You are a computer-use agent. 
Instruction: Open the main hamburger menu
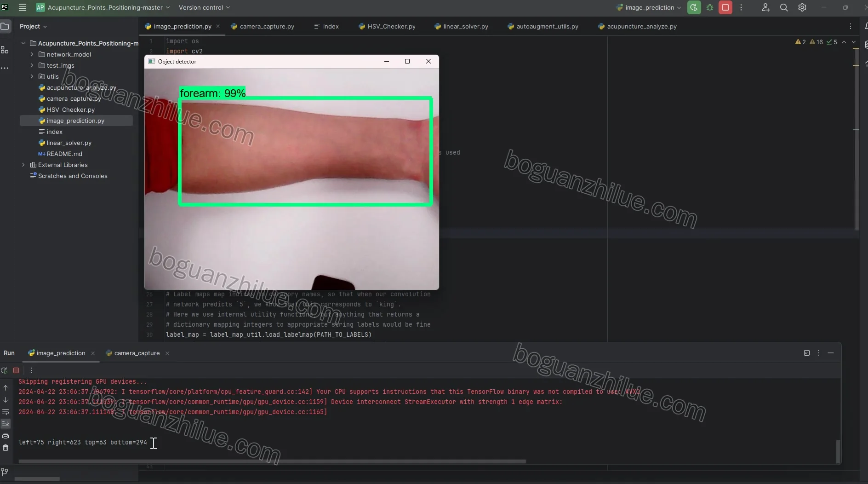click(x=22, y=7)
